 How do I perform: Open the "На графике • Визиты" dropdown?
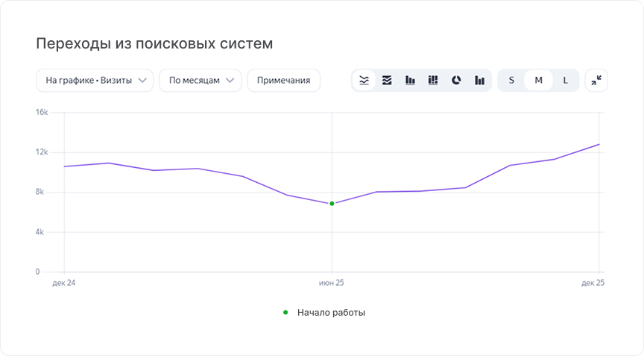[x=95, y=81]
